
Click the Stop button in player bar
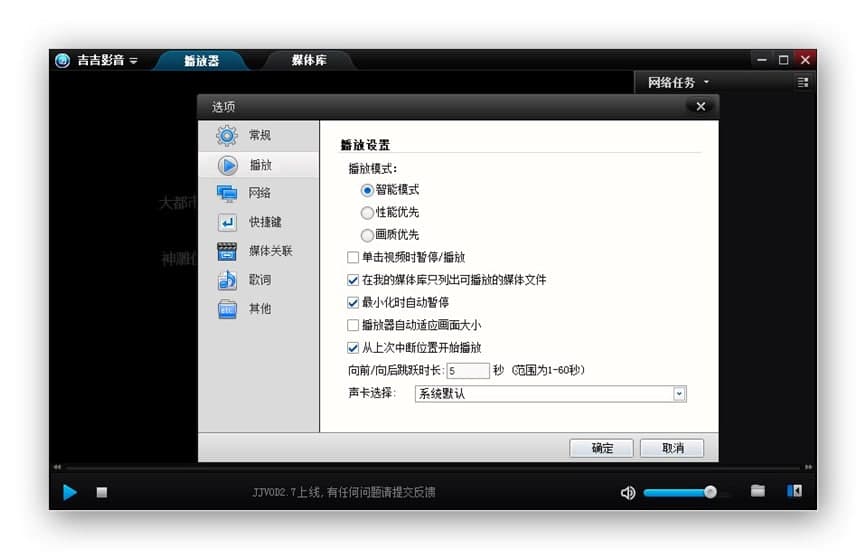click(102, 492)
